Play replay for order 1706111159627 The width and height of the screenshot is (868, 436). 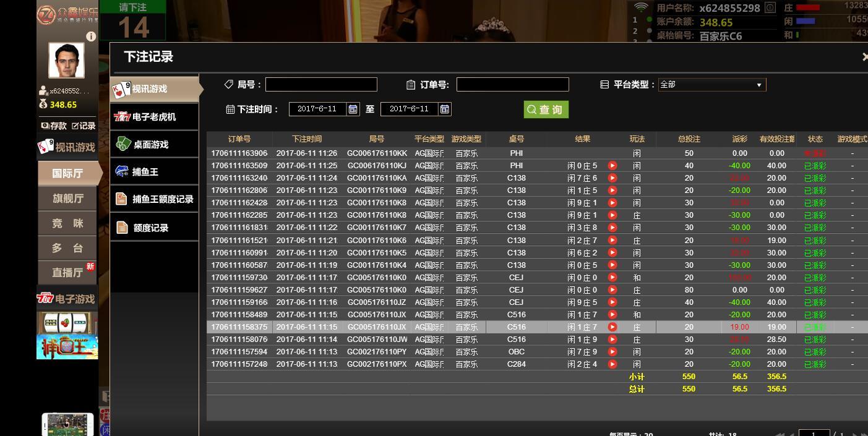click(x=612, y=289)
